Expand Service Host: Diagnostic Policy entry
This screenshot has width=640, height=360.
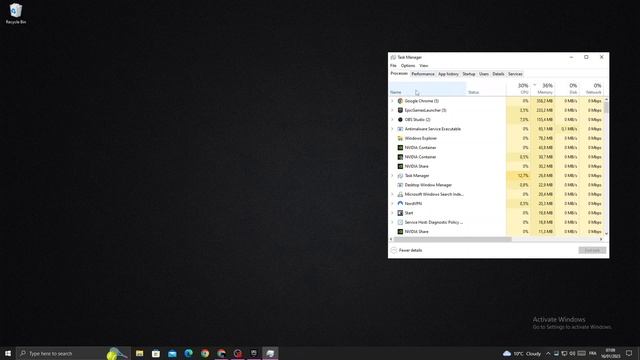(392, 222)
